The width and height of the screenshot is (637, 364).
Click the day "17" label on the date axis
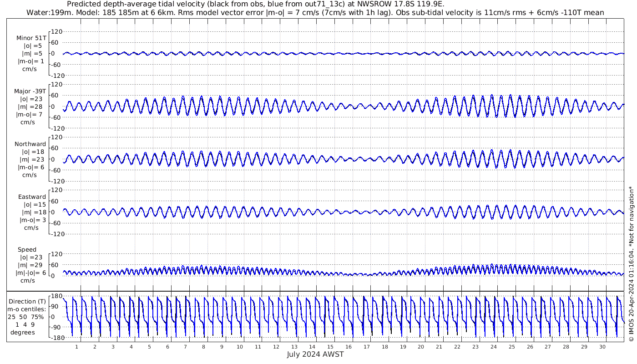coord(367,347)
